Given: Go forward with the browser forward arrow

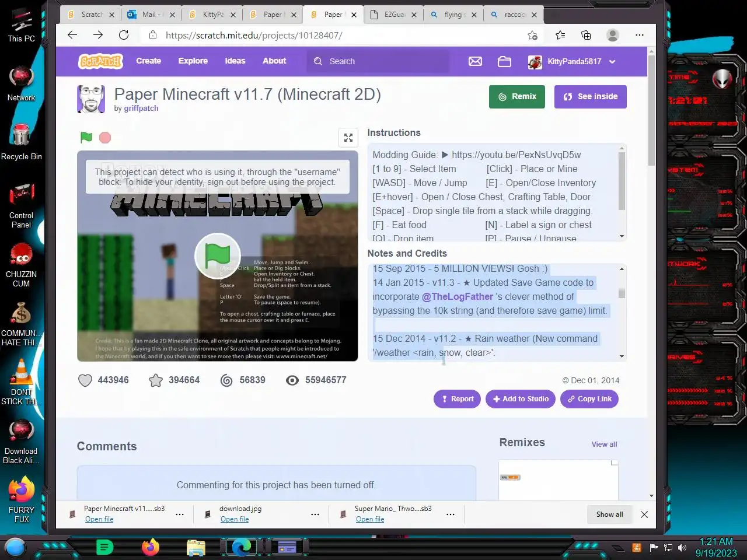Looking at the screenshot, I should (98, 35).
